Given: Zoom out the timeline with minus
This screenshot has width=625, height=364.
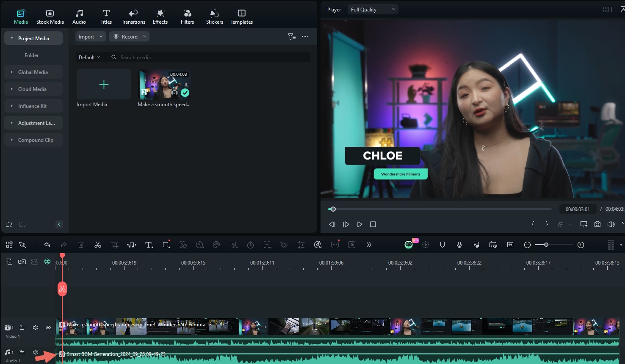Looking at the screenshot, I should tap(527, 245).
